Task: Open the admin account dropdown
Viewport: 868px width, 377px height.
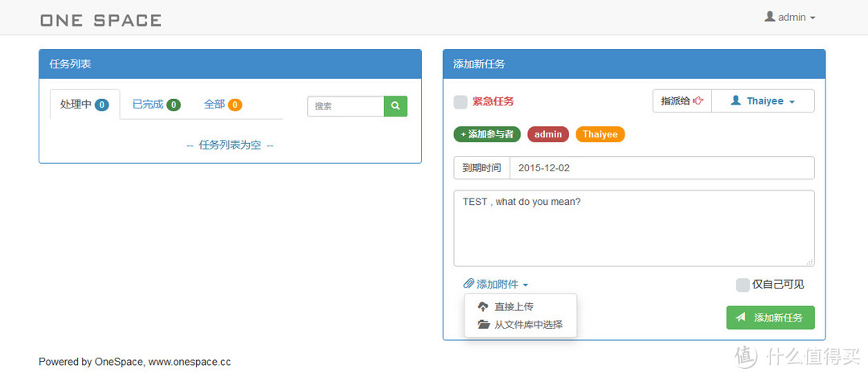Action: click(x=790, y=17)
